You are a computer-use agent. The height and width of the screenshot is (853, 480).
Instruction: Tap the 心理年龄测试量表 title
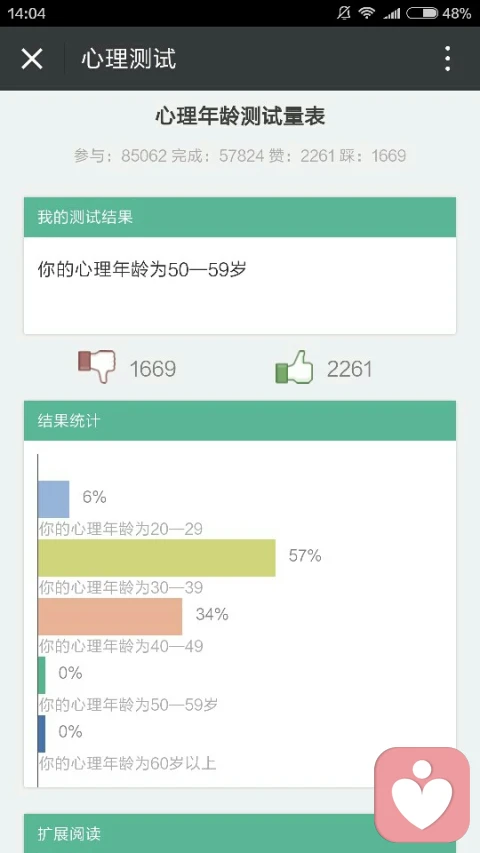click(240, 116)
